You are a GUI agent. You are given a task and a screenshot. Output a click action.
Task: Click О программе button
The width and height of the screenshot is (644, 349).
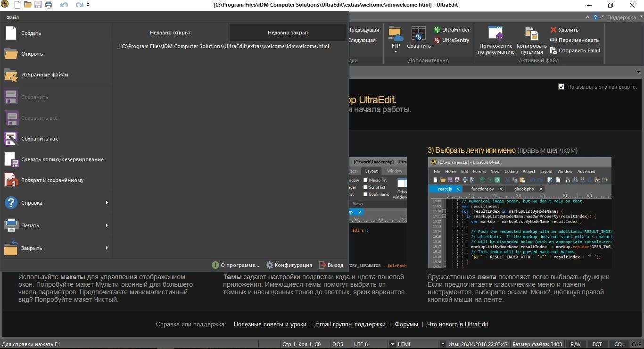pos(235,265)
